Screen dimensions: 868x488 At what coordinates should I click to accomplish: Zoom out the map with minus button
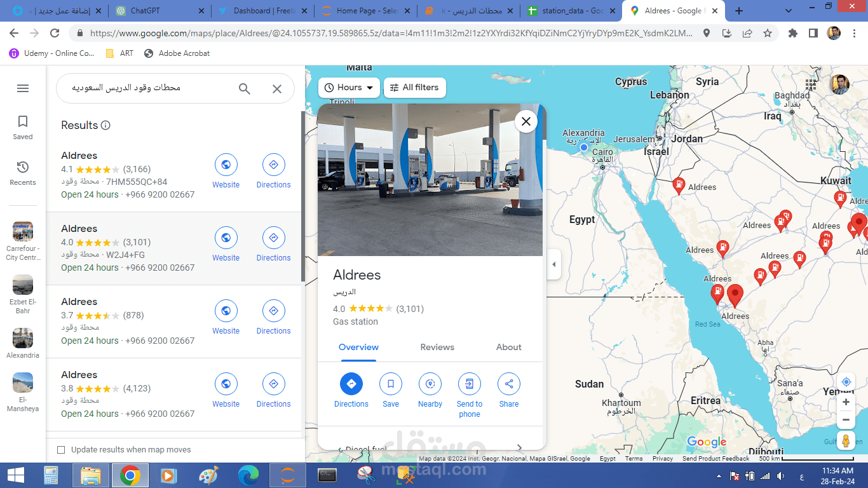846,420
